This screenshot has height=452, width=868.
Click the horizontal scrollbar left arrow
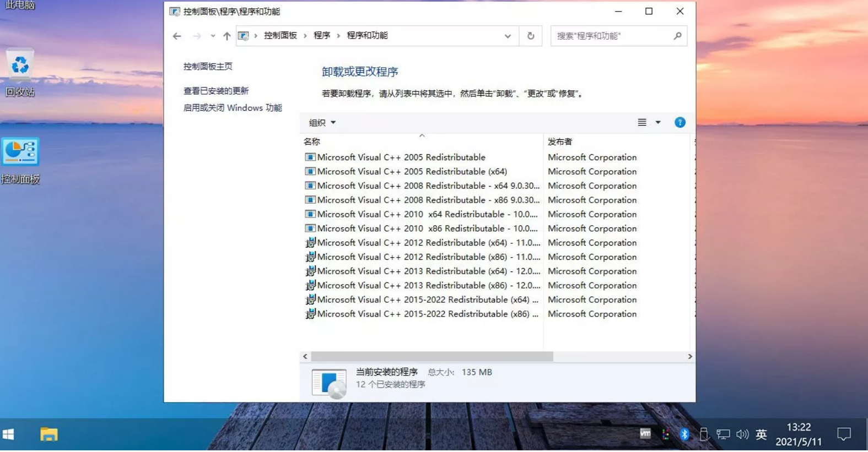coord(305,357)
